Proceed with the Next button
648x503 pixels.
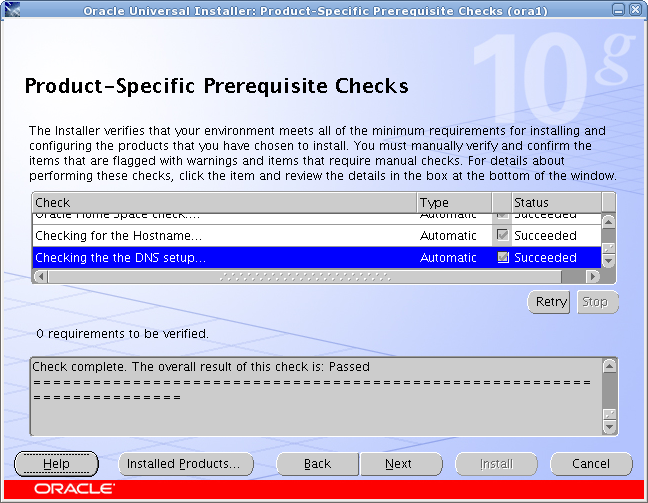tap(401, 464)
